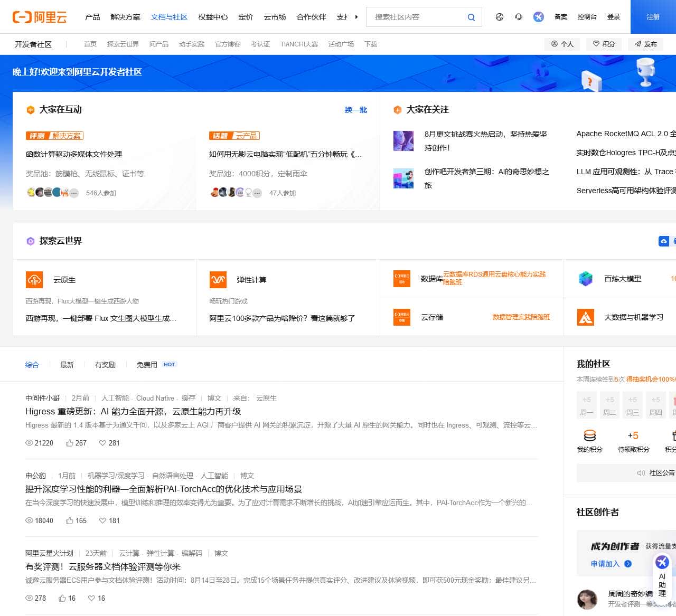This screenshot has height=616, width=676.
Task: Click heart icon on the Higress article
Action: pyautogui.click(x=102, y=443)
